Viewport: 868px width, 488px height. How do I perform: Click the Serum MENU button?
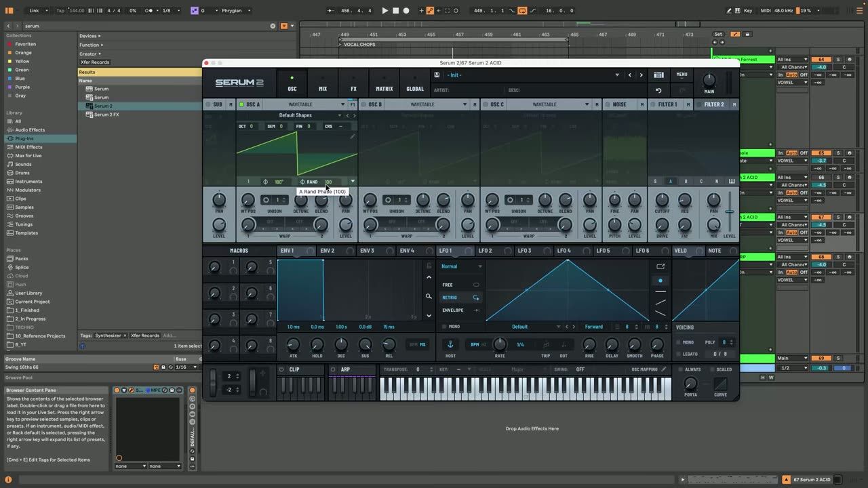coord(682,75)
